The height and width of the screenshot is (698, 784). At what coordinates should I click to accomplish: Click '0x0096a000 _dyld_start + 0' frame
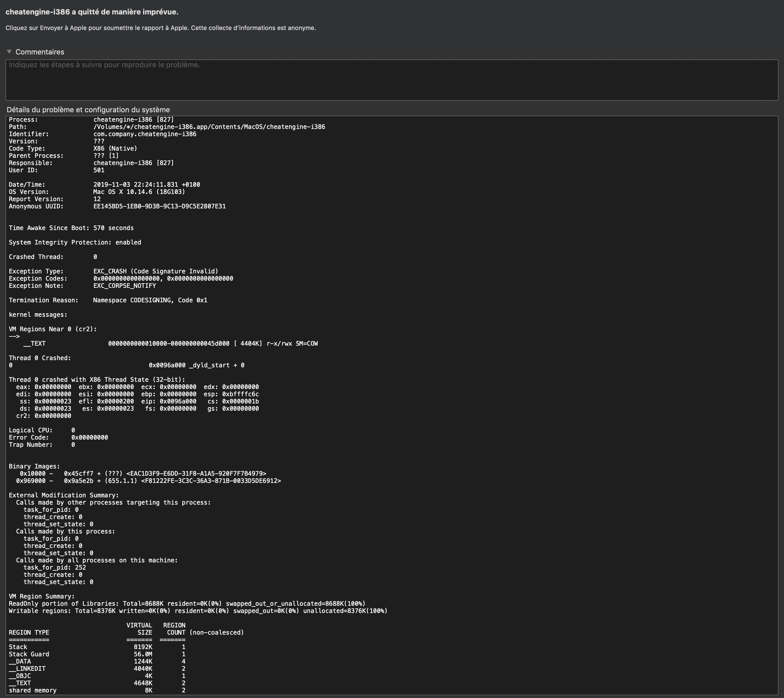coord(196,365)
